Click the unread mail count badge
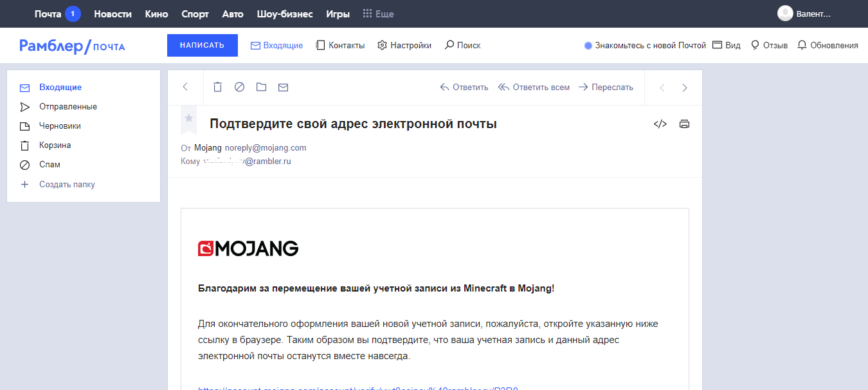Image resolution: width=868 pixels, height=390 pixels. (73, 14)
